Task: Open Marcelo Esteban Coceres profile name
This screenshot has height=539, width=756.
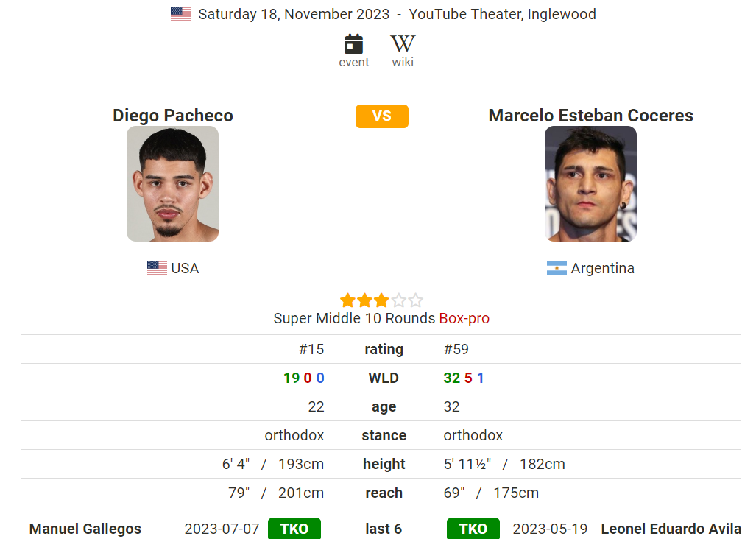Action: tap(590, 116)
